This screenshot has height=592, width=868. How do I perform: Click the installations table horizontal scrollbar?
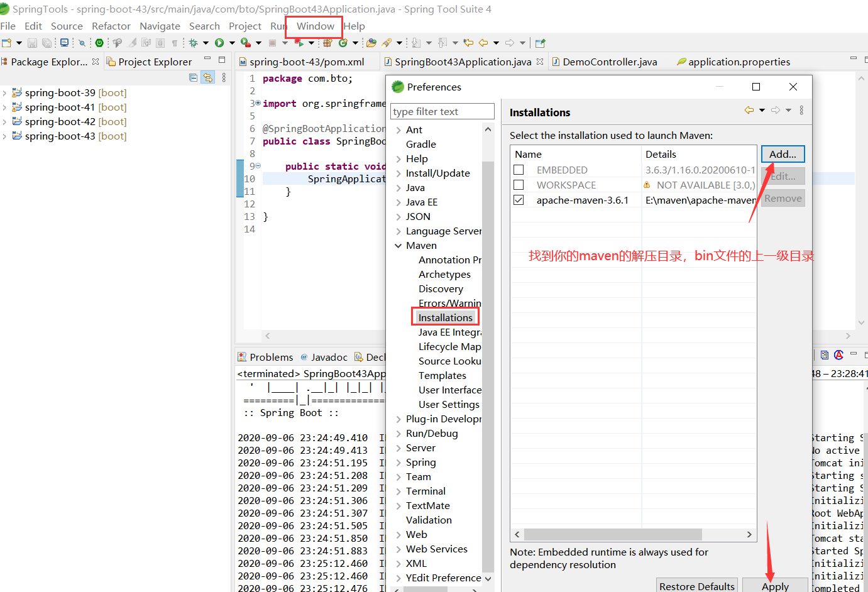(613, 534)
